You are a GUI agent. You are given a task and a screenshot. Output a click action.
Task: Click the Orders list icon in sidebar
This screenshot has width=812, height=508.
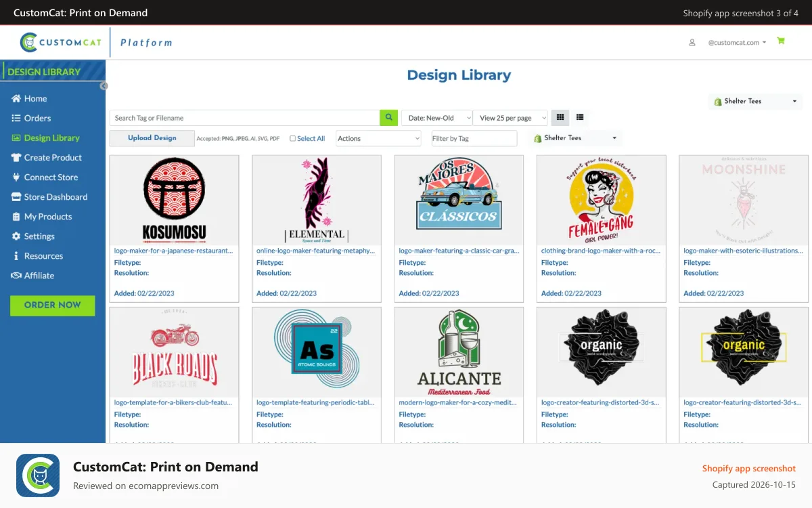point(16,119)
